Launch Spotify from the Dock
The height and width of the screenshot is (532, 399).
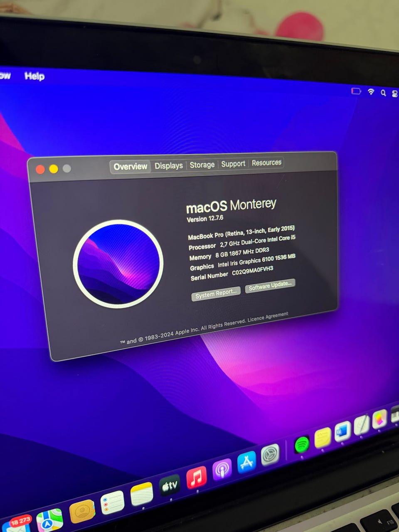tap(302, 445)
